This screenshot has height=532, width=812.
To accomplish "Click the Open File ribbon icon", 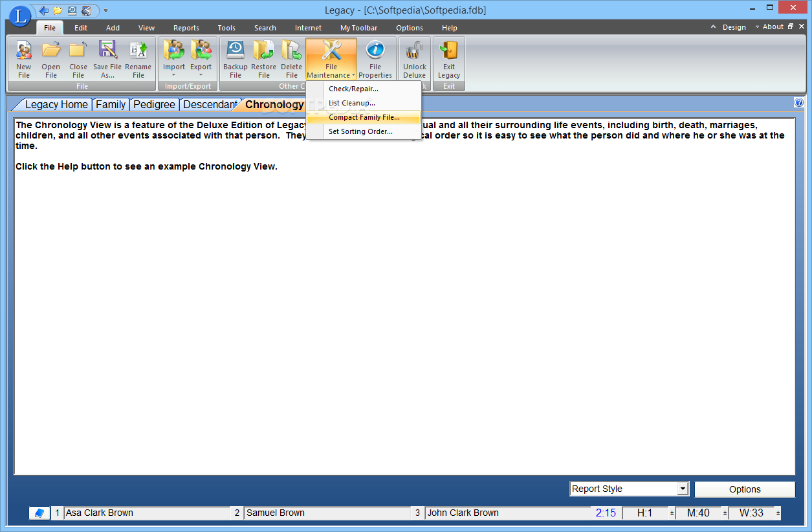I will click(x=51, y=59).
